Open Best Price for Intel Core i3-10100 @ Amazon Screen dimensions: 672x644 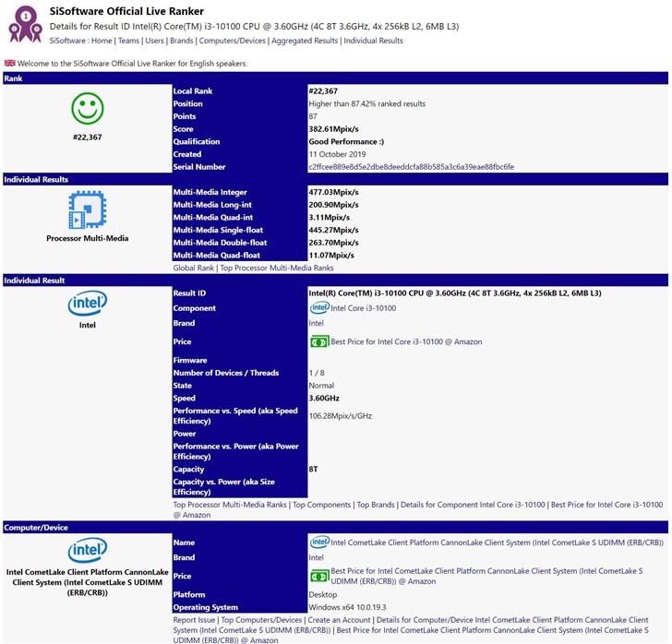pos(406,341)
